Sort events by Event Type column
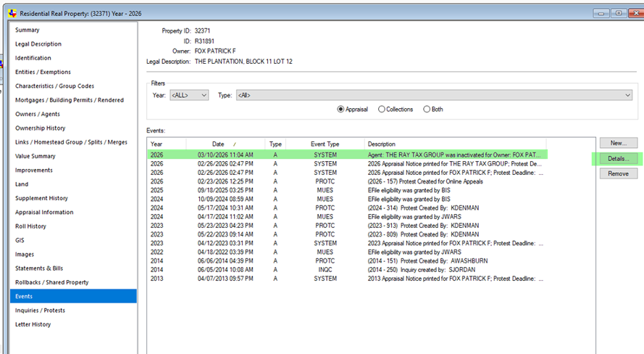This screenshot has height=354, width=644. click(x=325, y=144)
